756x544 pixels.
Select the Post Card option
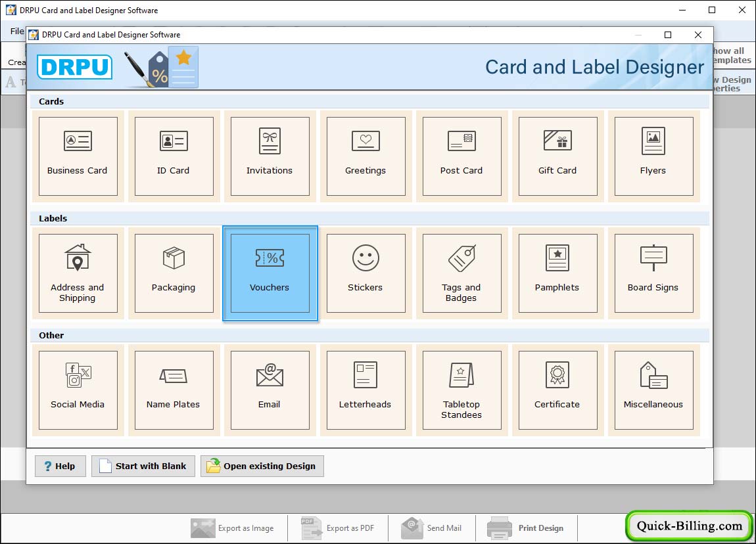(x=461, y=156)
